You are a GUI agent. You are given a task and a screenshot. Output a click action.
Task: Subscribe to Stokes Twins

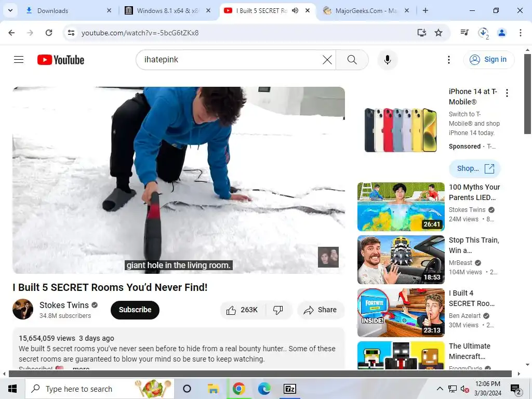coord(135,310)
